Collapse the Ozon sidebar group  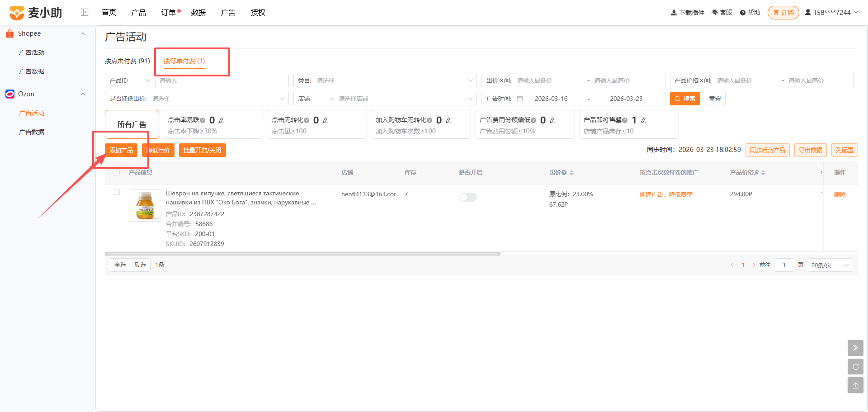(83, 94)
